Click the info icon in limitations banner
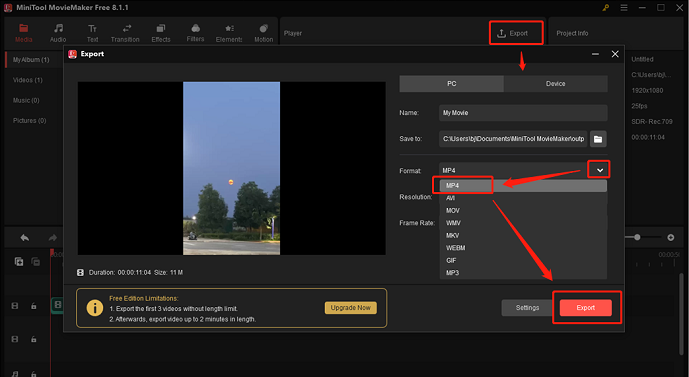 click(94, 308)
